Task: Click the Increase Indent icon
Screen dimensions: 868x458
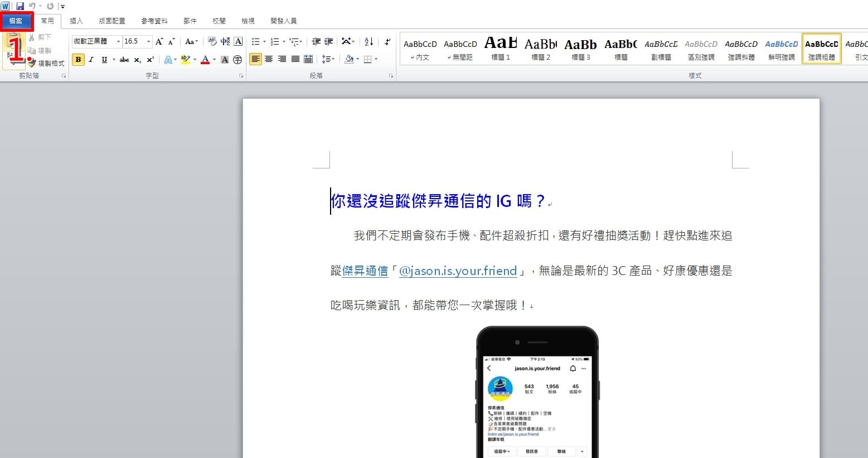Action: tap(328, 41)
